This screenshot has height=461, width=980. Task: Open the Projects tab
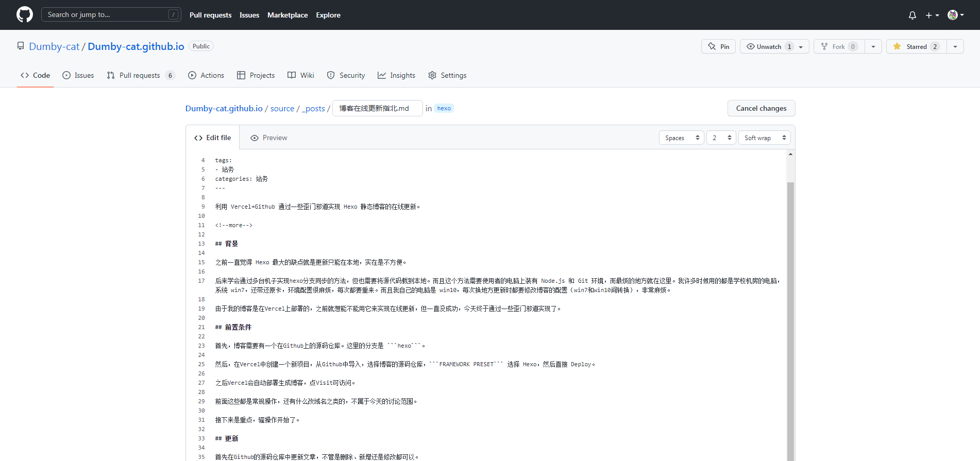[256, 75]
